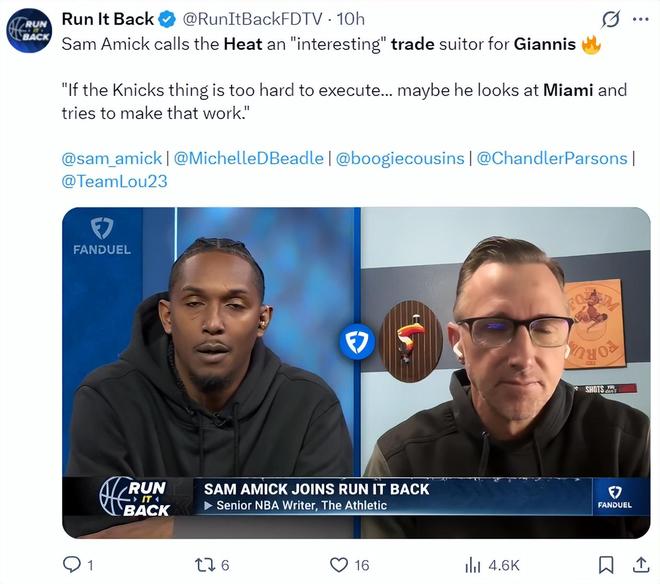Open the three-dot more options menu
The width and height of the screenshot is (660, 584).
[641, 19]
